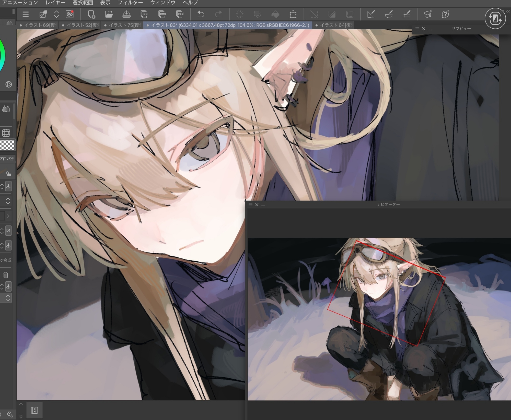The image size is (511, 420).
Task: Open the Navigator panel menu icon
Action: [x=250, y=205]
